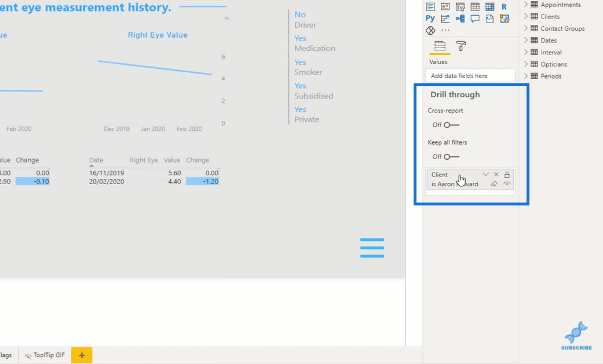Select the 16/11/2019 date cell

[x=107, y=173]
